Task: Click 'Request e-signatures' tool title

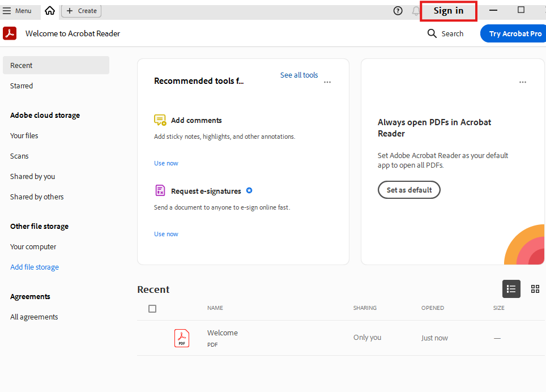Action: click(x=206, y=191)
